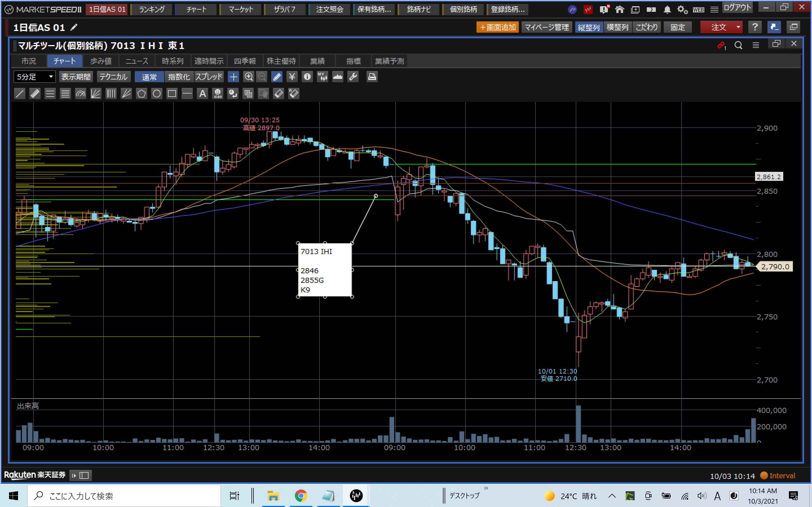
Task: Switch to the 歩み値 tab
Action: 101,61
